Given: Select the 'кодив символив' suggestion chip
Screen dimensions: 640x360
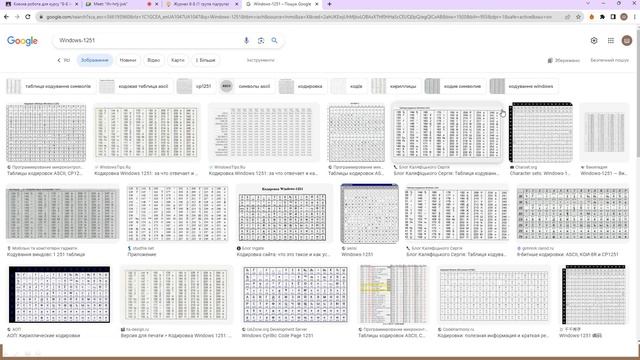Looking at the screenshot, I should pyautogui.click(x=455, y=86).
